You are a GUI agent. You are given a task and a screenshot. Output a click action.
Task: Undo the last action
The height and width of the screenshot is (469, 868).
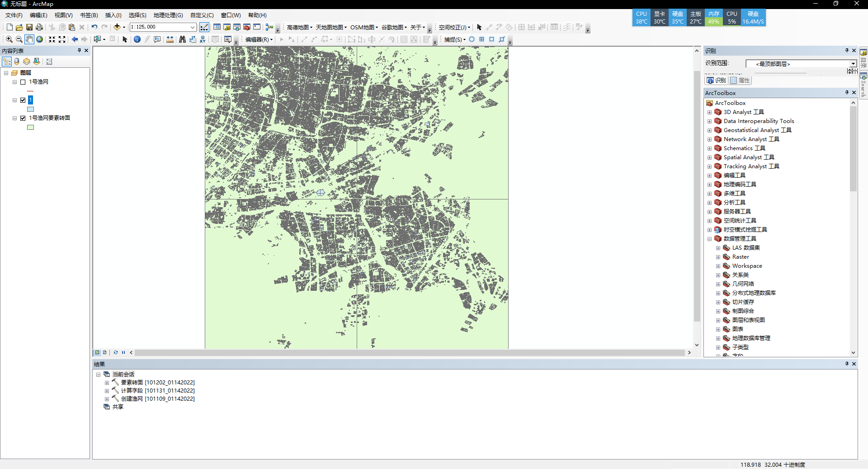pyautogui.click(x=94, y=27)
